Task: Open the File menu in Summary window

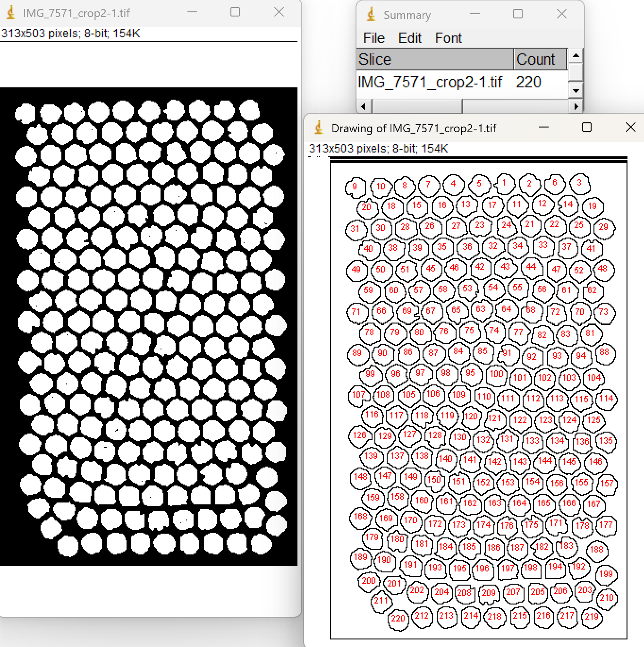Action: point(373,38)
